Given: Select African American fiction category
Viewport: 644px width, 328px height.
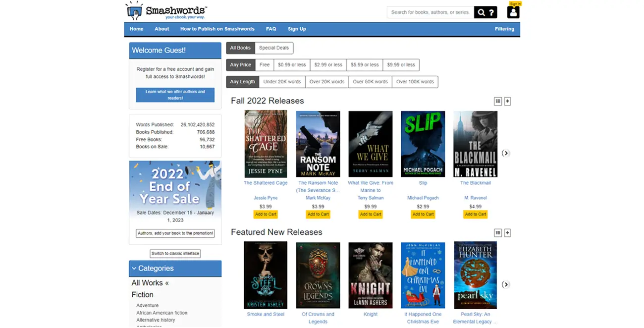Looking at the screenshot, I should pos(162,313).
